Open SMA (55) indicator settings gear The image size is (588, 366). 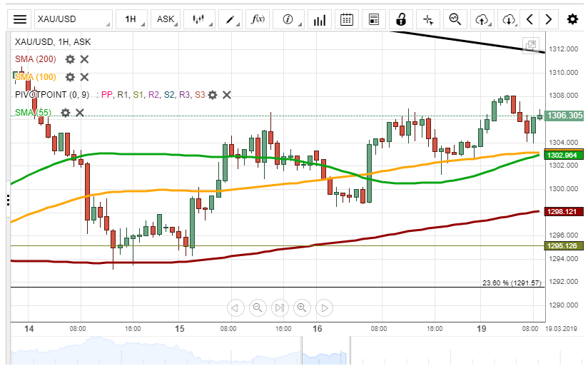[65, 113]
